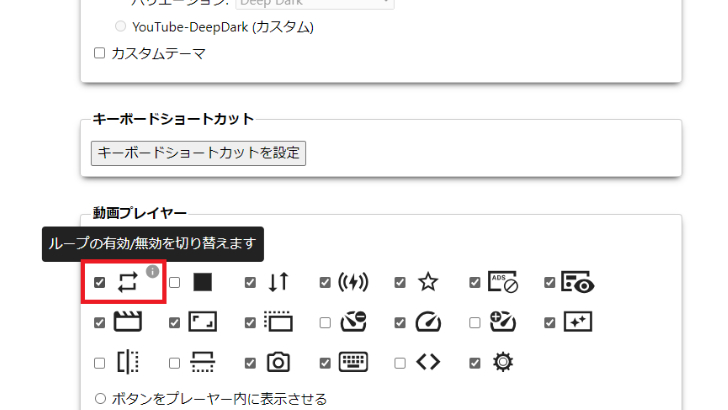Click the reverse playlist up-down arrows icon
The image size is (728, 410).
click(278, 282)
